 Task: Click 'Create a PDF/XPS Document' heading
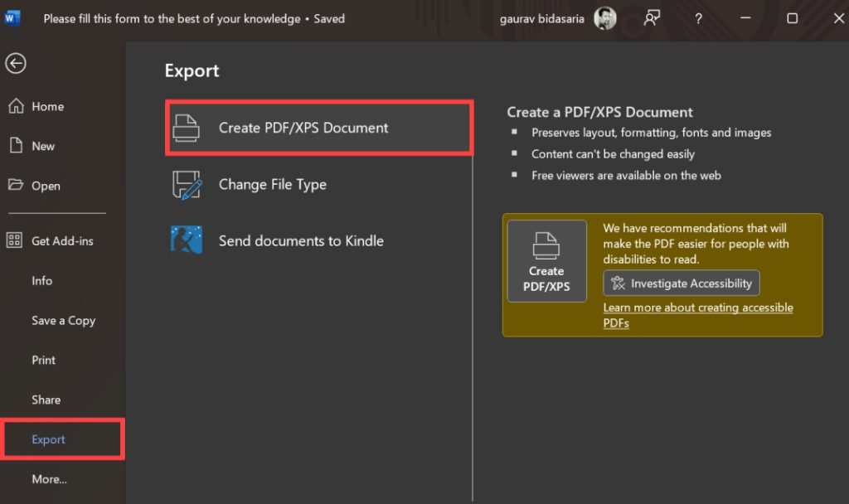(x=599, y=112)
